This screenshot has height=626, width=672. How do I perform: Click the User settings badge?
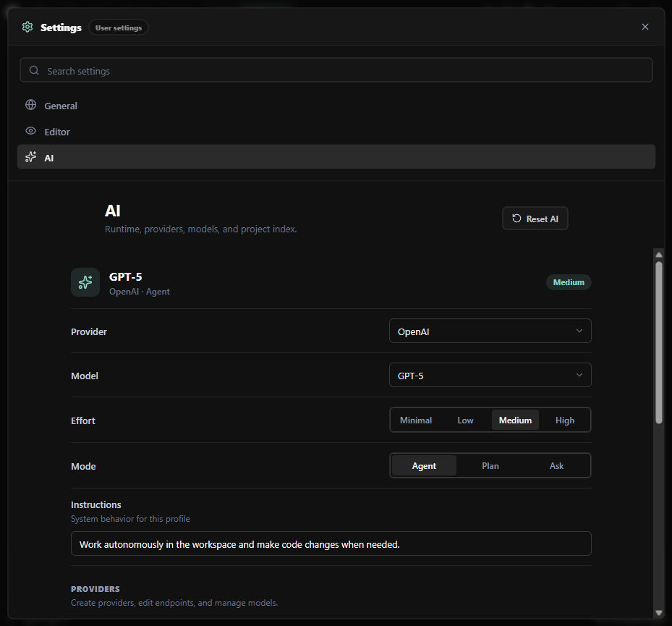[x=119, y=28]
